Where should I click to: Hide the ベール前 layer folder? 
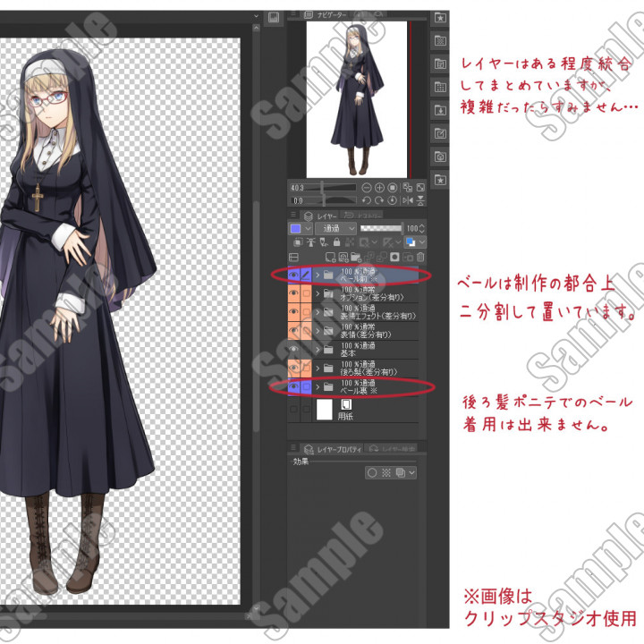tap(294, 275)
